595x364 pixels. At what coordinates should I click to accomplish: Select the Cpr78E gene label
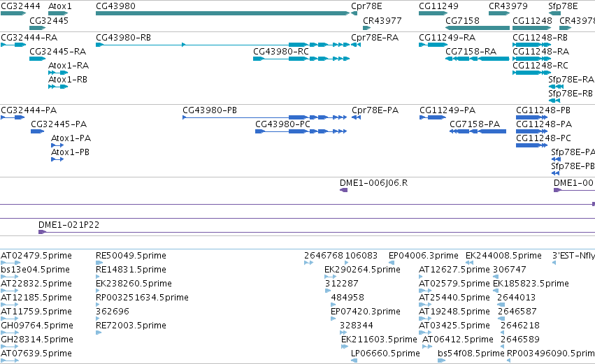(x=366, y=6)
